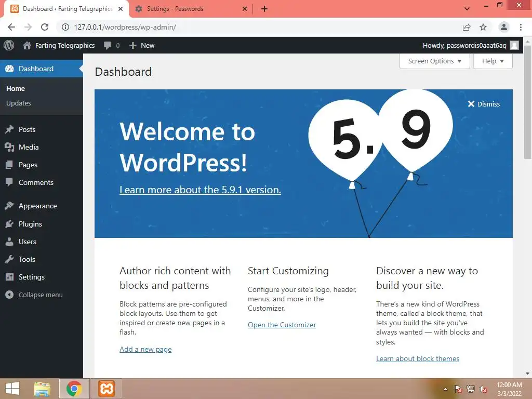This screenshot has height=399, width=532.
Task: Click the Pages icon in sidebar
Action: point(9,165)
